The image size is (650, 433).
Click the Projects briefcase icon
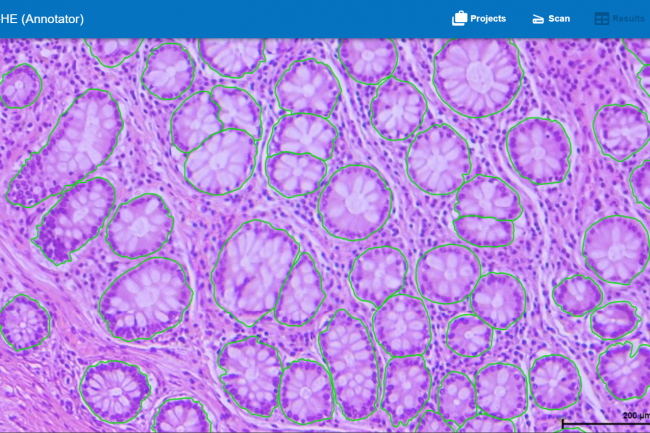(459, 18)
